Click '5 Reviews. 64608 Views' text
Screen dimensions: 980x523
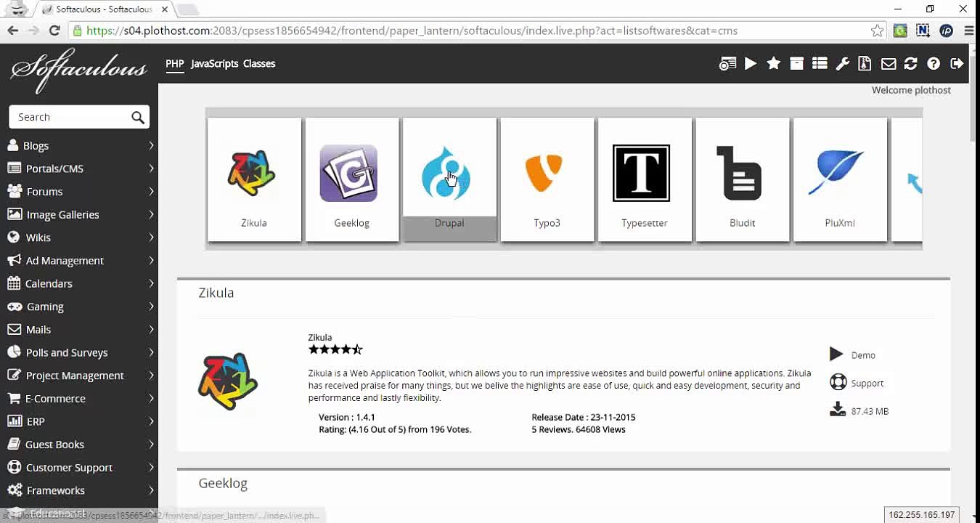pos(579,429)
